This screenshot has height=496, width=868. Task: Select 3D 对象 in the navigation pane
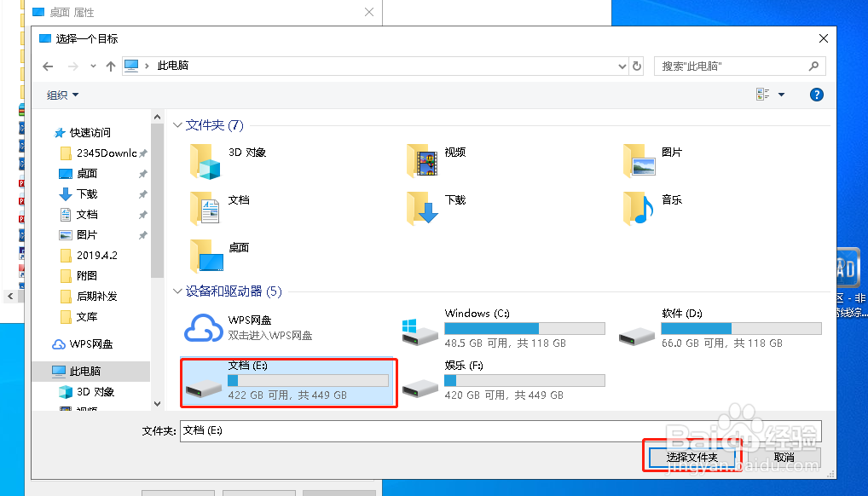95,392
